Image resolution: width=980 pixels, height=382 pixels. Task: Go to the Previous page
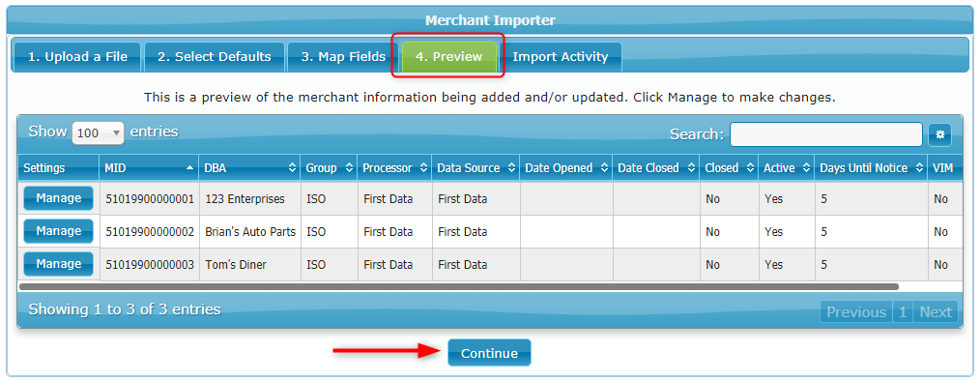(855, 312)
